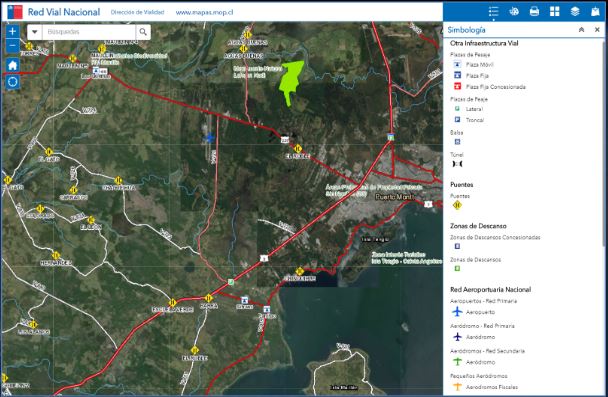Click the Búsquedas search field
This screenshot has height=397, width=608.
coord(89,32)
